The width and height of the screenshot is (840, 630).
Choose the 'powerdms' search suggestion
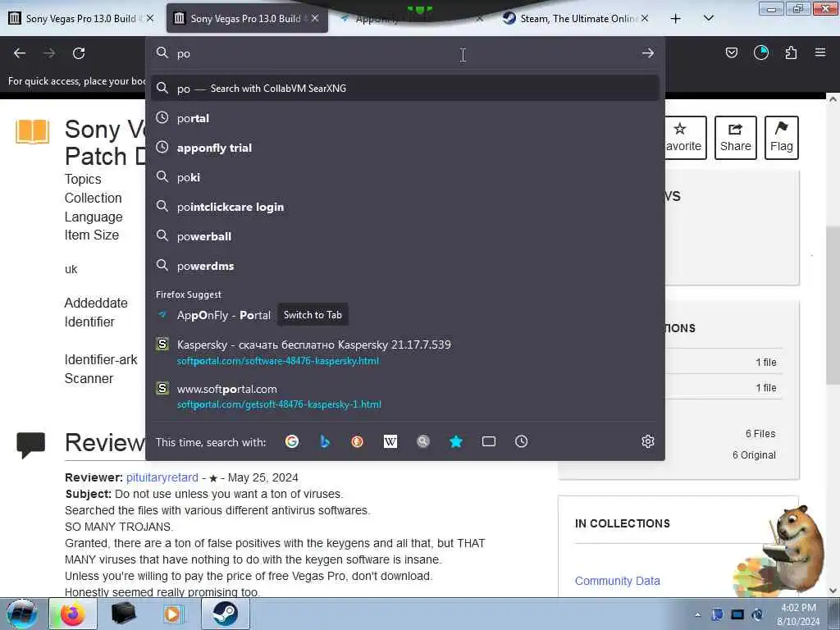pyautogui.click(x=404, y=266)
